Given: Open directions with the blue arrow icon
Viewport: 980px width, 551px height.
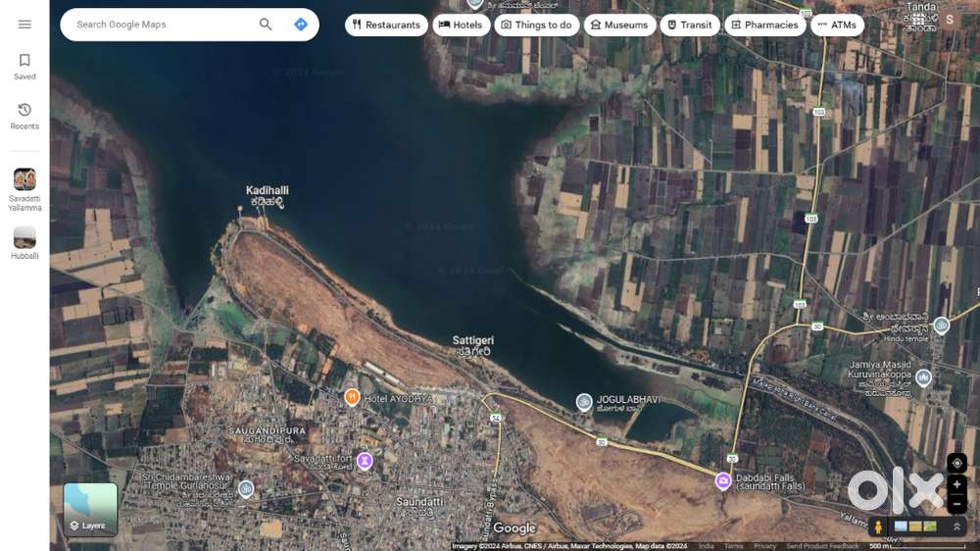Looking at the screenshot, I should point(301,25).
